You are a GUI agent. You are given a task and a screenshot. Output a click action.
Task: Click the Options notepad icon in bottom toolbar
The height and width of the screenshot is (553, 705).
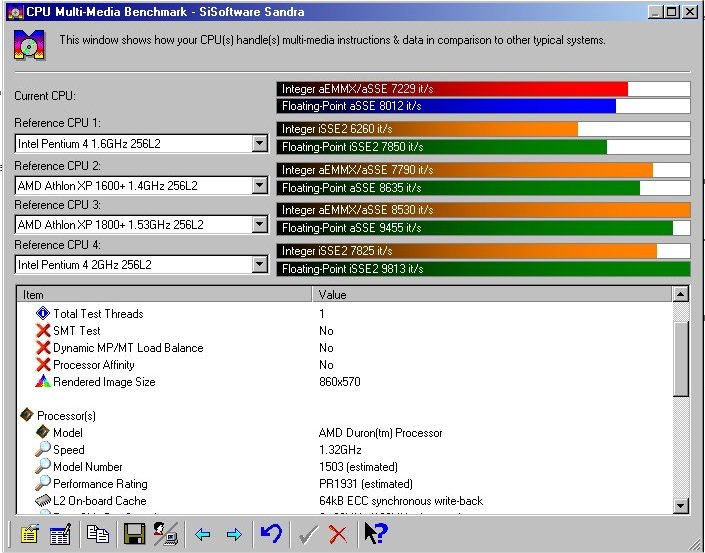coord(29,534)
